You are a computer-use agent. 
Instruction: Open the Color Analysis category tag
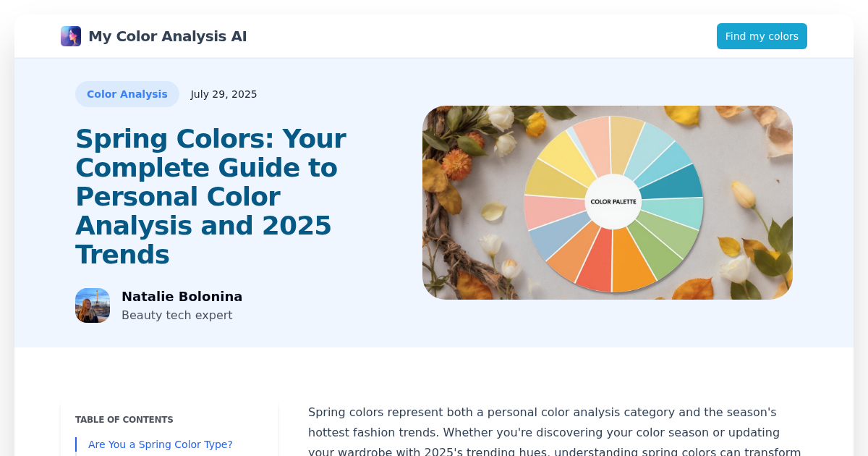pos(127,94)
